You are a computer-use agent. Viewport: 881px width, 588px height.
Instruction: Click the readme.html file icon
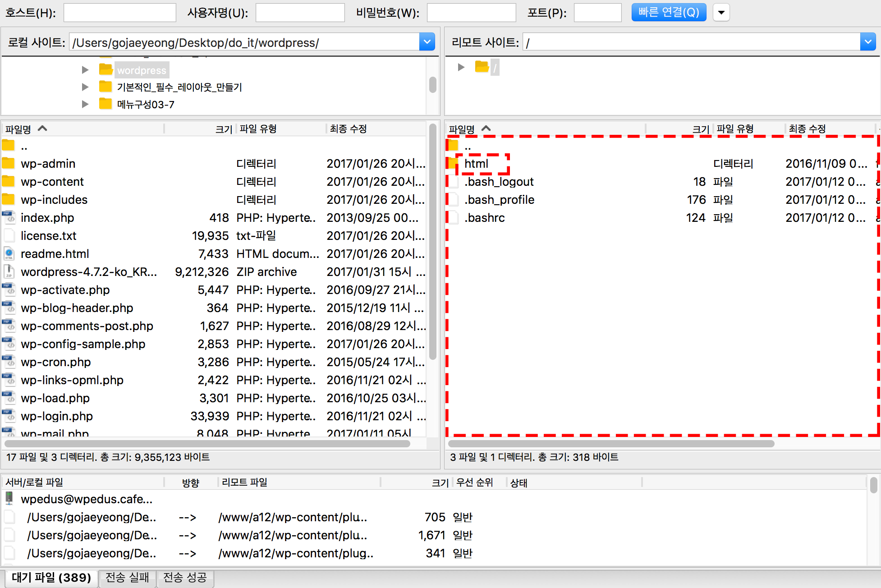pos(8,253)
